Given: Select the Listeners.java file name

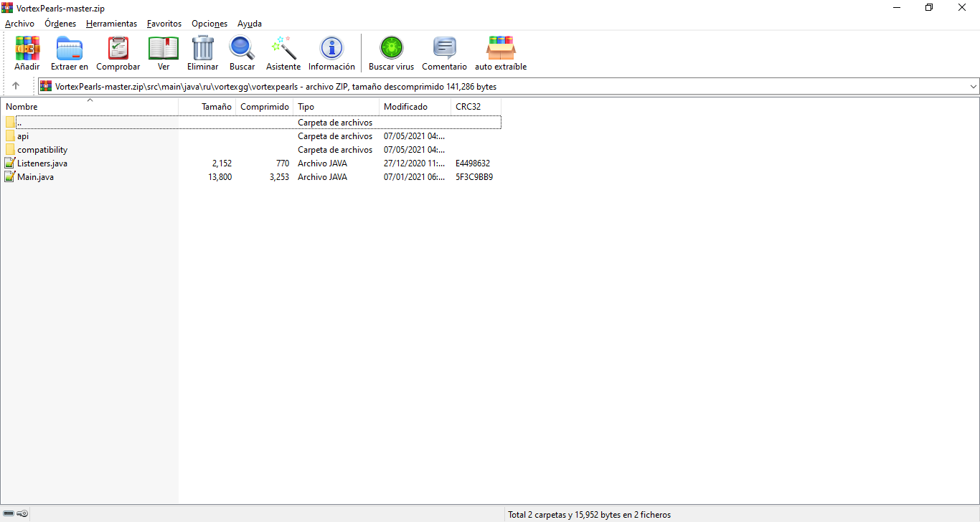Looking at the screenshot, I should pyautogui.click(x=42, y=163).
